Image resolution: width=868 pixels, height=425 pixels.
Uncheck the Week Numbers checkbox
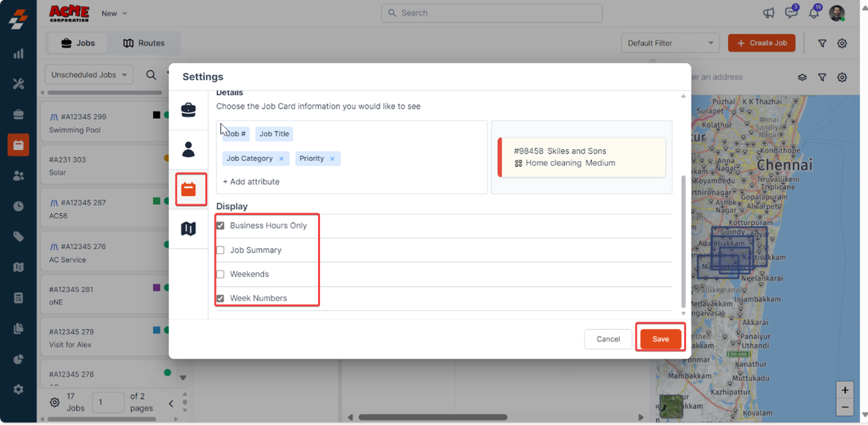220,298
